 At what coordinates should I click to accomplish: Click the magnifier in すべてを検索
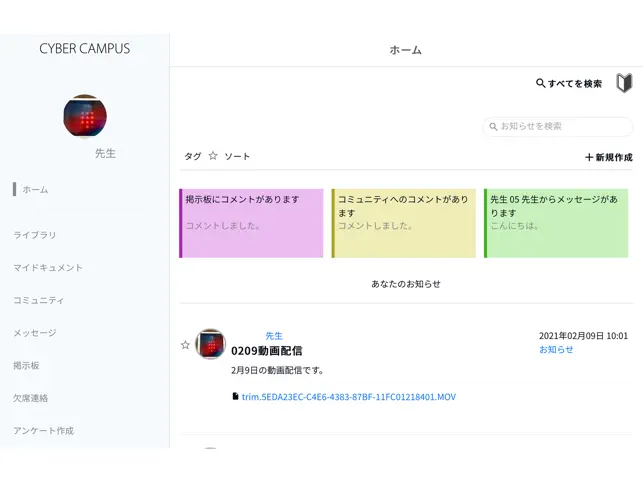pos(540,83)
